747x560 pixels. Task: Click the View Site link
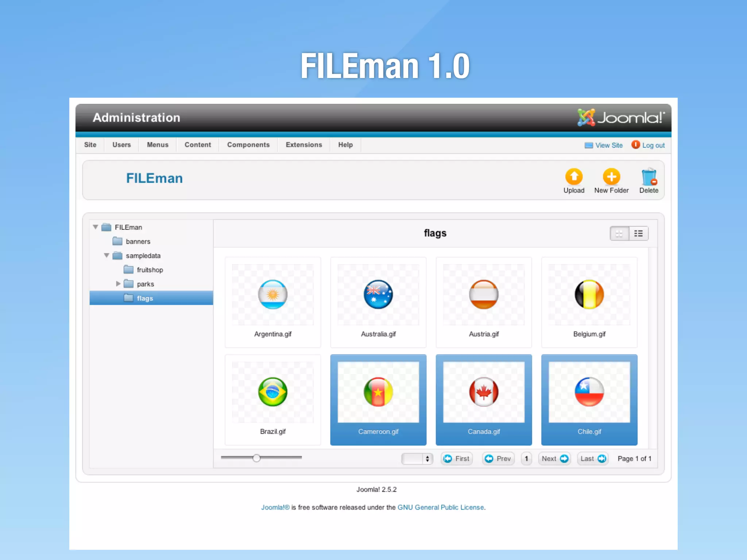coord(609,145)
